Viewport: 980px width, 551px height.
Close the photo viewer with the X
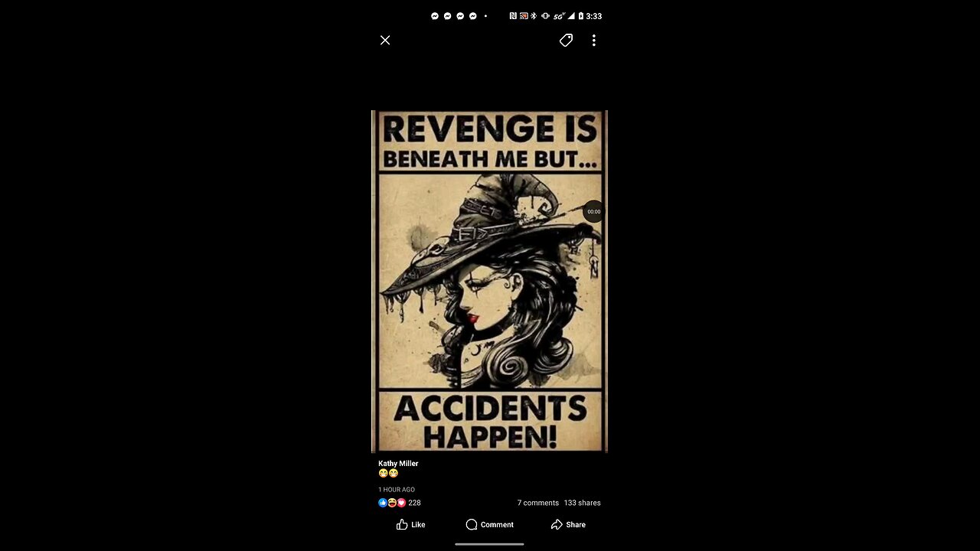[x=385, y=40]
